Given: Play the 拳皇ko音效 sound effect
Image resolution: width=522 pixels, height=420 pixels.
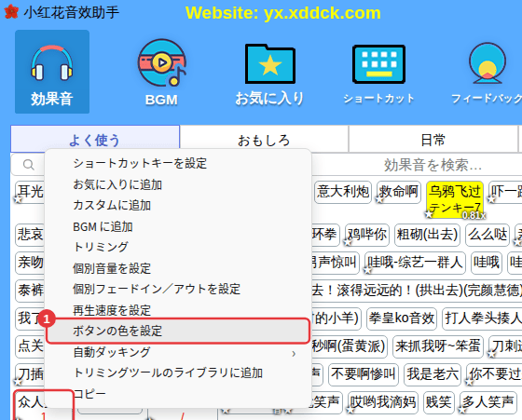Looking at the screenshot, I should click(x=402, y=318).
